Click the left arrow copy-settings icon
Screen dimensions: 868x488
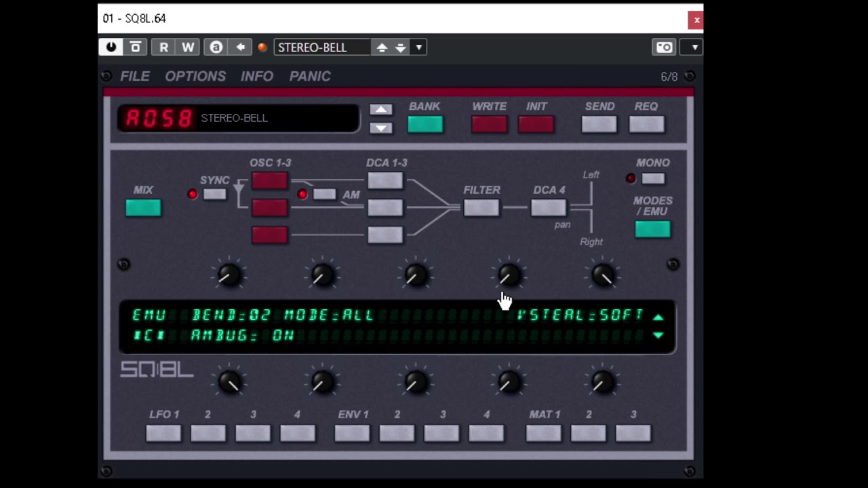click(x=241, y=47)
